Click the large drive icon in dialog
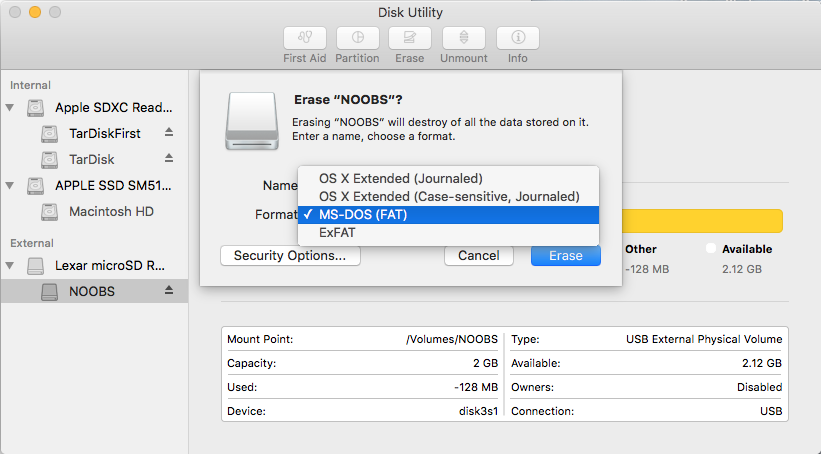 tap(252, 121)
